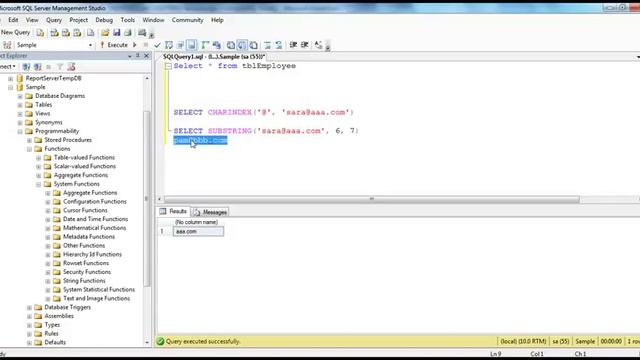Click the Analysis Services DMX Query icon
Image resolution: width=640 pixels, height=360 pixels.
[66, 33]
